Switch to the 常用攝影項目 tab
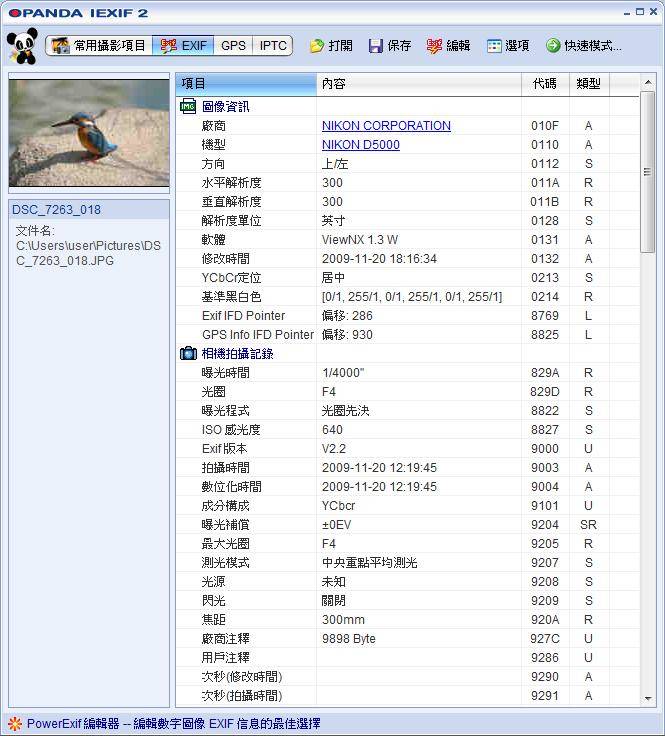This screenshot has height=736, width=665. 99,46
